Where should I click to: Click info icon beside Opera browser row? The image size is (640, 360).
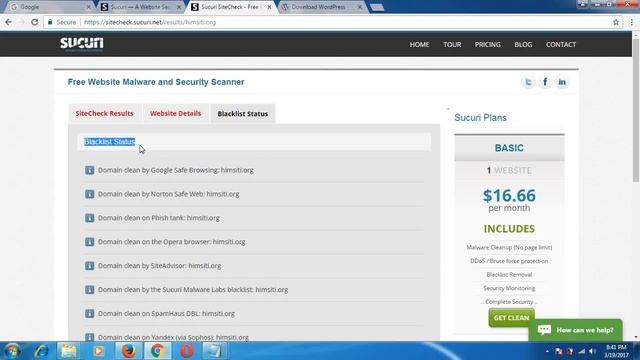pyautogui.click(x=89, y=242)
